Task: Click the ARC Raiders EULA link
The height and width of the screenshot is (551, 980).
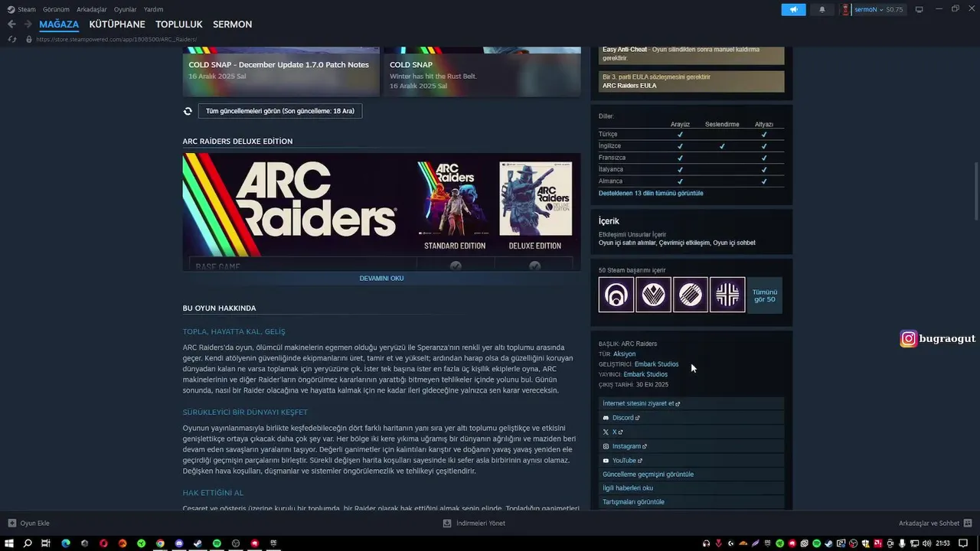Action: (x=629, y=86)
